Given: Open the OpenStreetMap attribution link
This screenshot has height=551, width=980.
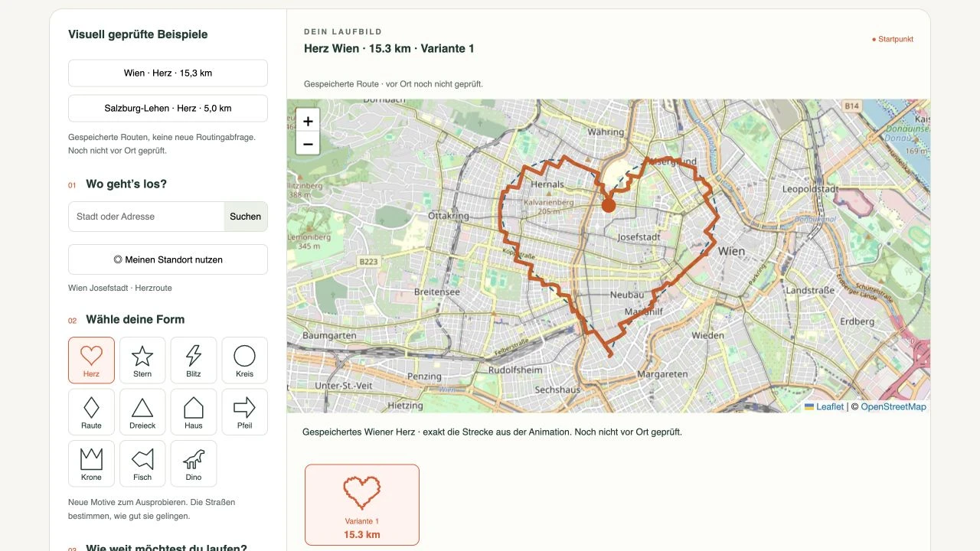Looking at the screenshot, I should click(893, 406).
